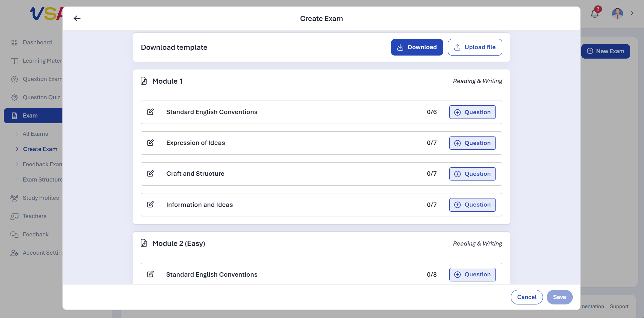Viewport: 644px width, 318px height.
Task: Add Question to Expression of Ideas
Action: (472, 143)
